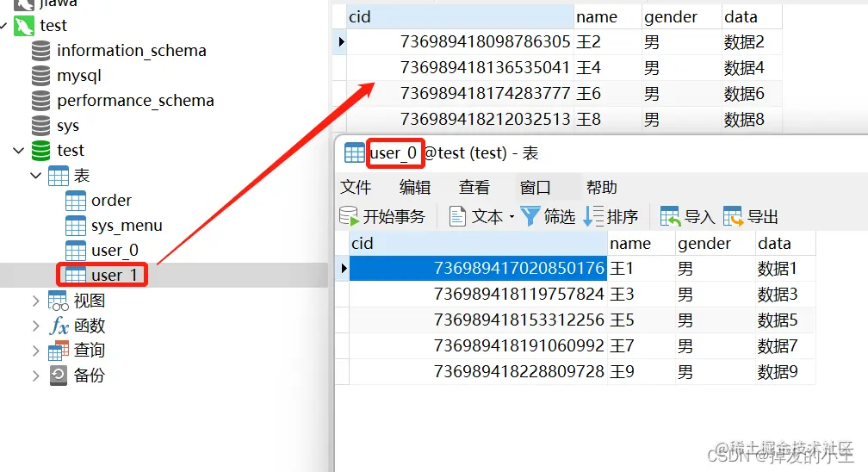
Task: Click gender column header in user_0 window
Action: pyautogui.click(x=716, y=243)
